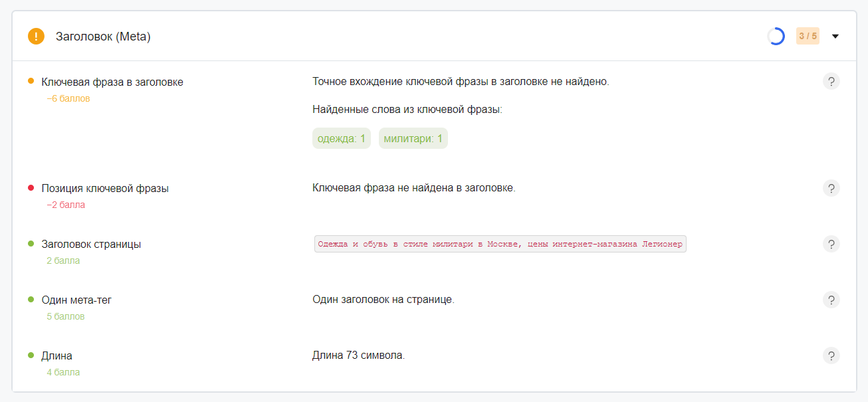Viewport: 868px width, 402px height.
Task: Click the orange warning icon near Заголовок (Meta)
Action: 36,36
